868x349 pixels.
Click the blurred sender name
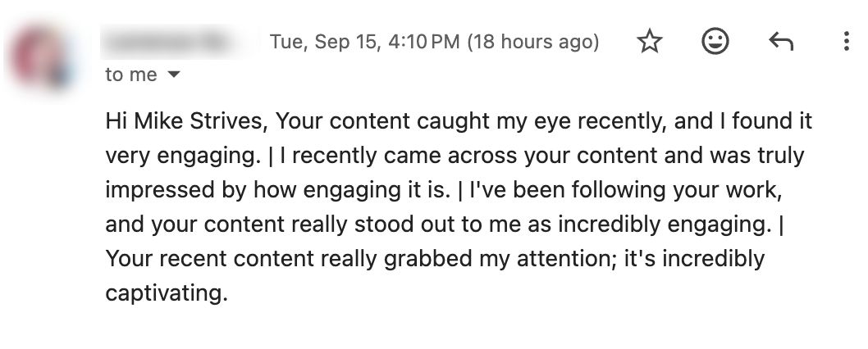click(x=178, y=42)
